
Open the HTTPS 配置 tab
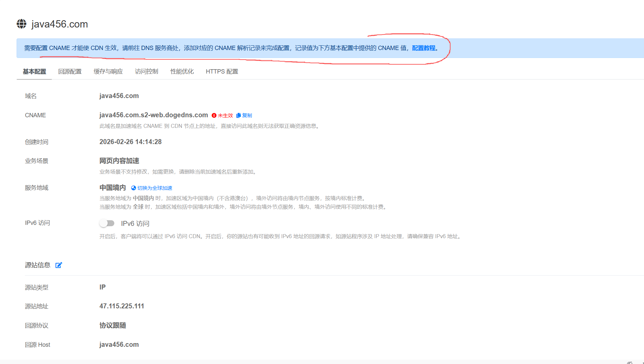(222, 71)
